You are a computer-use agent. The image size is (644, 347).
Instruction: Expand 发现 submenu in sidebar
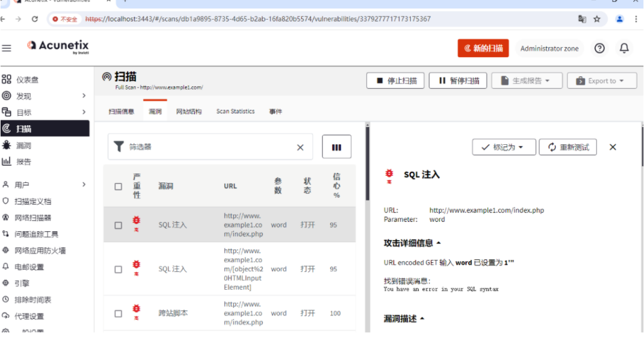[x=84, y=95]
